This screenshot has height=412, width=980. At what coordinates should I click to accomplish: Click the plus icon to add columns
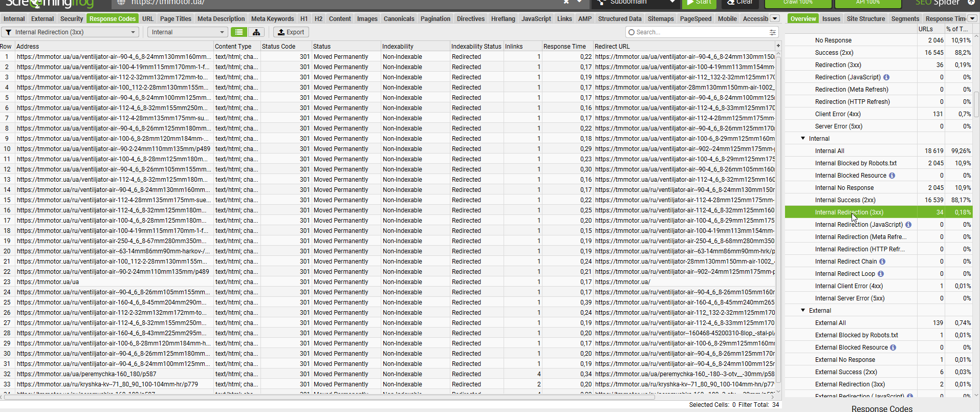tap(778, 46)
